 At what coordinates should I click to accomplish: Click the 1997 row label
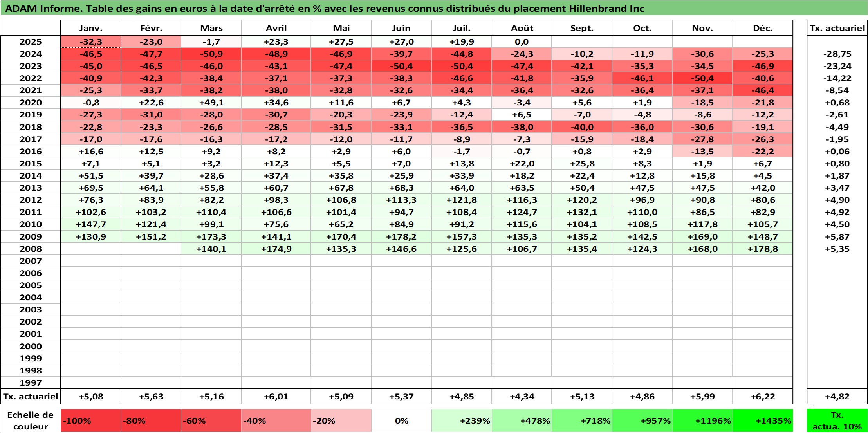31,382
